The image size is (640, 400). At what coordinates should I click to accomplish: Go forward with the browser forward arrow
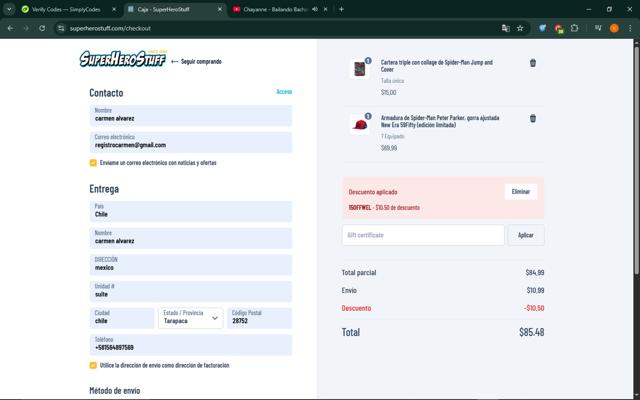(26, 28)
